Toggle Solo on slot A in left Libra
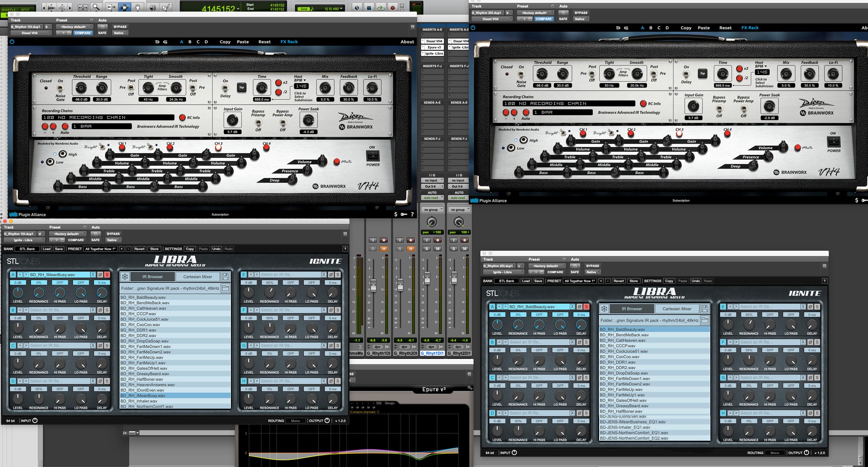The height and width of the screenshot is (467, 868). (x=107, y=275)
